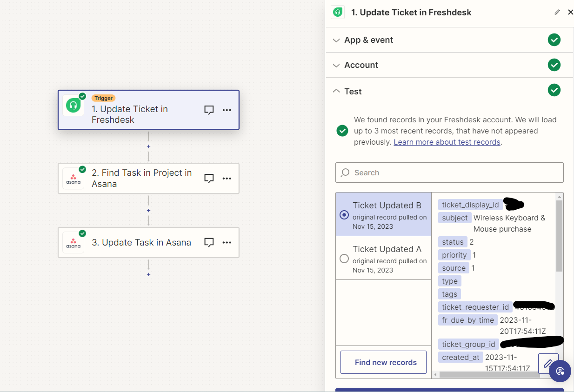Viewport: 574px width, 392px height.
Task: Select the Ticket Updated A radio button
Action: (x=344, y=259)
